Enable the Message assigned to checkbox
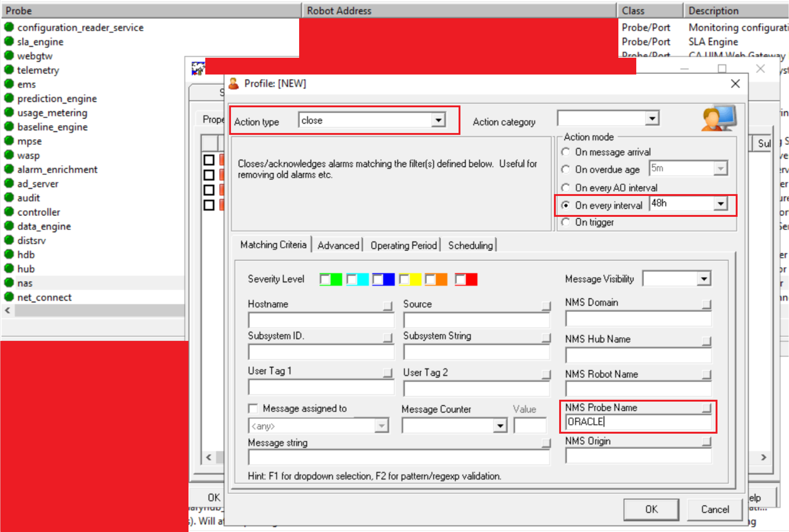The image size is (789, 532). click(253, 409)
